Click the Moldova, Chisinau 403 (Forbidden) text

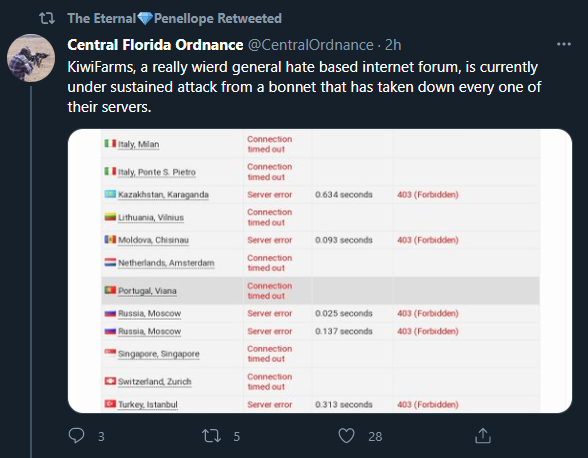pos(428,240)
